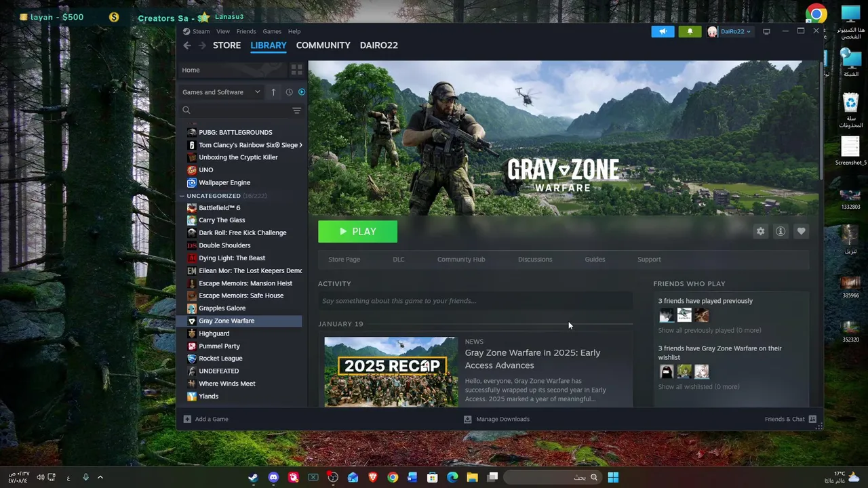This screenshot has height=488, width=868.
Task: Open the Help menu
Action: (x=294, y=31)
